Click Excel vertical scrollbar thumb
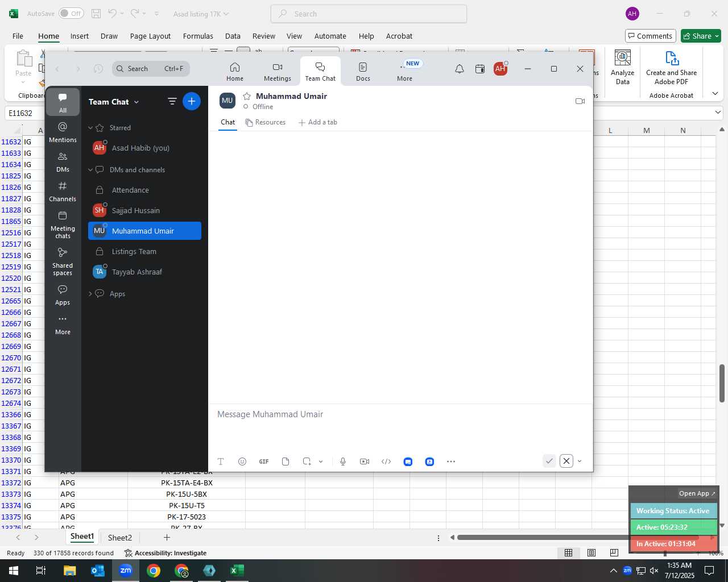The height and width of the screenshot is (582, 728). [722, 383]
